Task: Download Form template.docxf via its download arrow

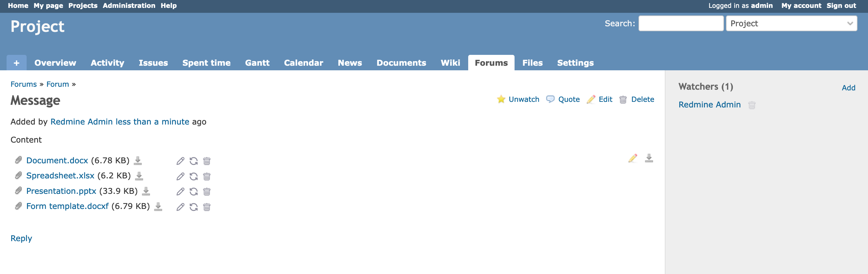Action: pos(158,206)
